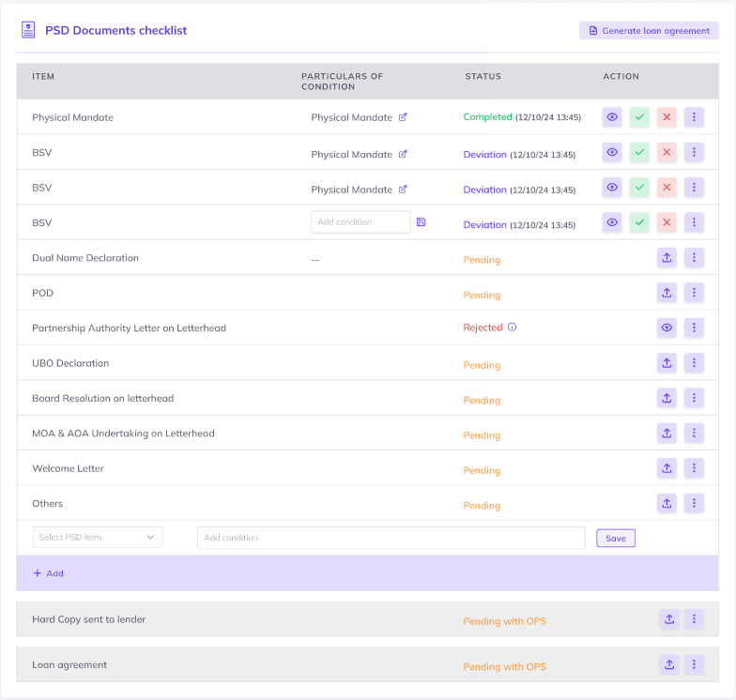View the Physical Mandate document with eye icon
This screenshot has height=700, width=736.
point(612,117)
